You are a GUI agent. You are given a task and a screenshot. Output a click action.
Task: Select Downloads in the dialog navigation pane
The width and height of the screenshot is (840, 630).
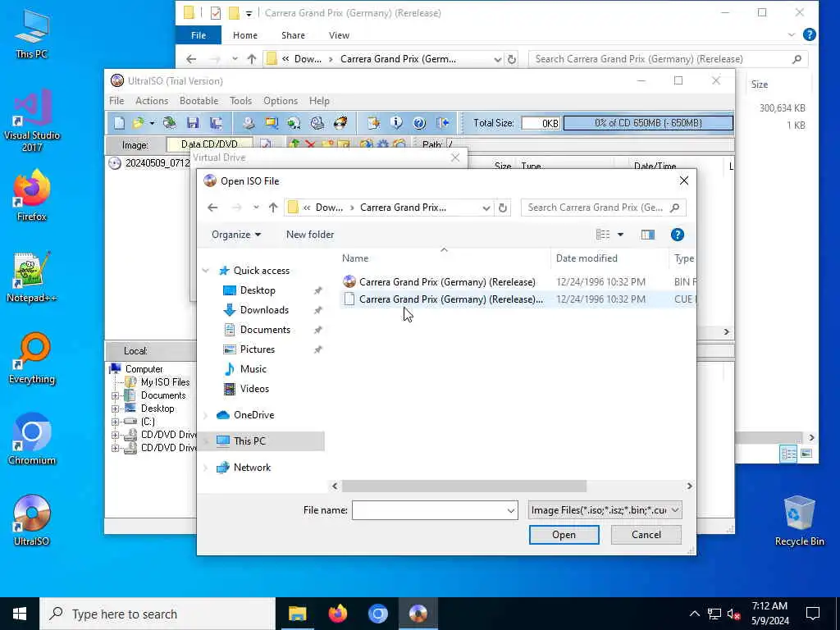(264, 310)
